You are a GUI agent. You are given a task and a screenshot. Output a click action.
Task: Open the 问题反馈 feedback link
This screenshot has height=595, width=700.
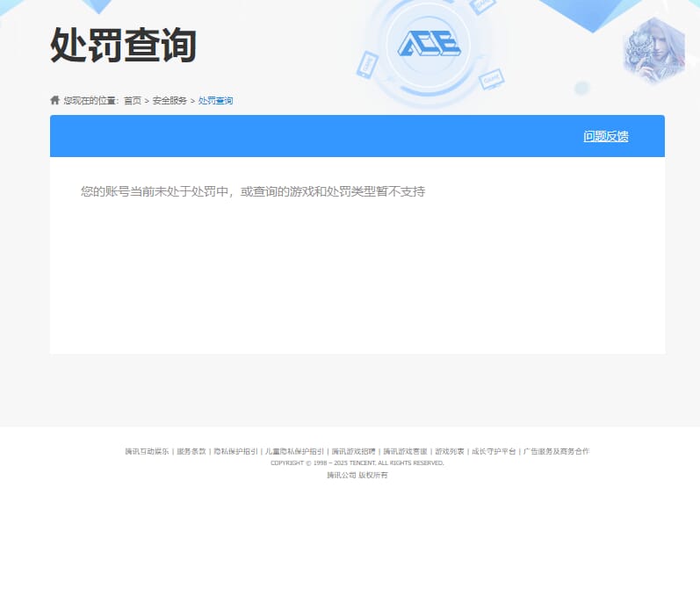[606, 137]
